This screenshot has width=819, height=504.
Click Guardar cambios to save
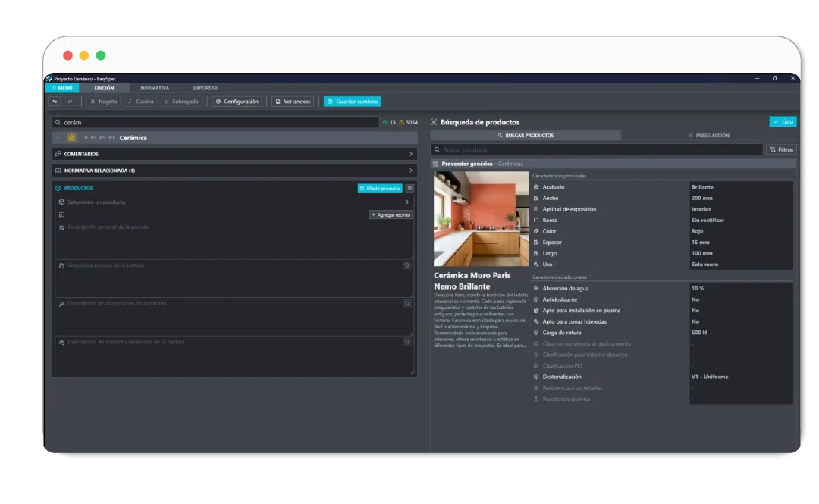[x=353, y=102]
